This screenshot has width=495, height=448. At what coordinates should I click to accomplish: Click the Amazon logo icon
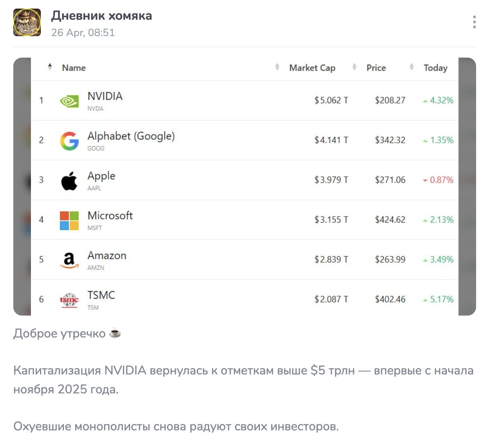pyautogui.click(x=69, y=260)
